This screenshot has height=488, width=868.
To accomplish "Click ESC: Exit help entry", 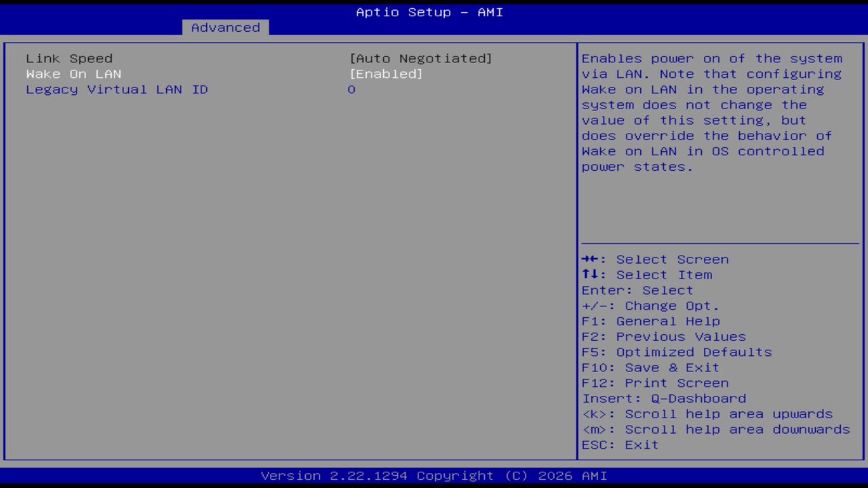I will coord(619,445).
